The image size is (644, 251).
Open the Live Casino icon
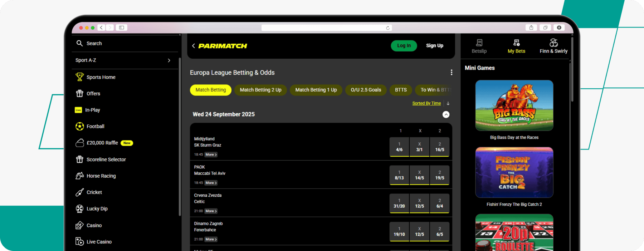point(79,242)
